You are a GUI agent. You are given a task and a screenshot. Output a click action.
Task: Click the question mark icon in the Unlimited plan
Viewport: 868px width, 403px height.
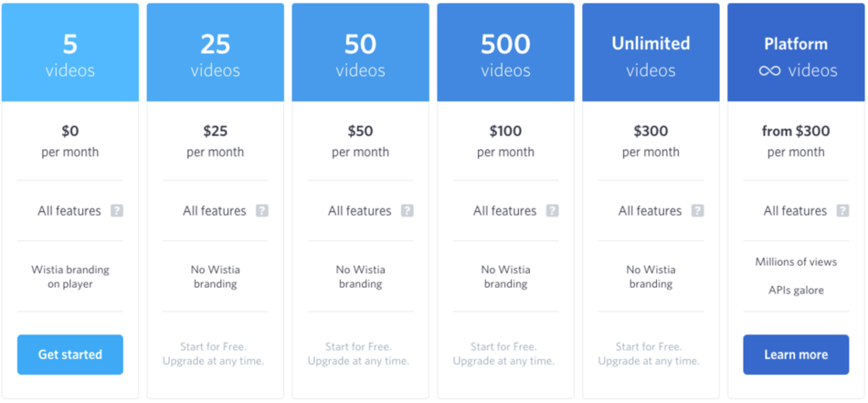coord(698,211)
